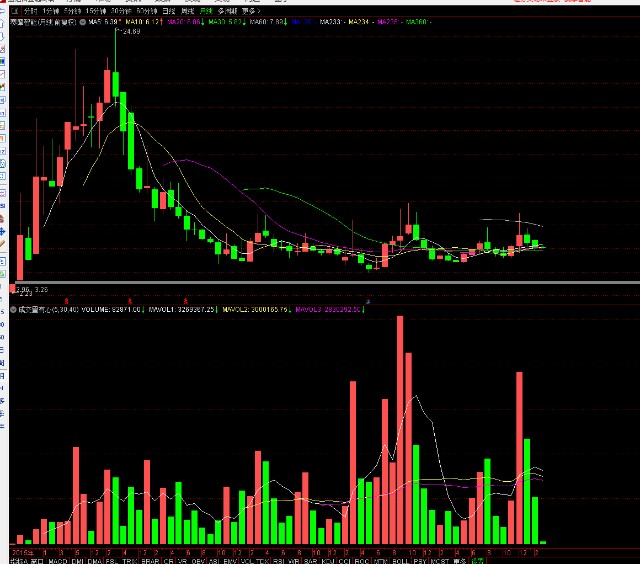The height and width of the screenshot is (564, 640).
Task: Click the MAVOL2 value label
Action: click(256, 310)
